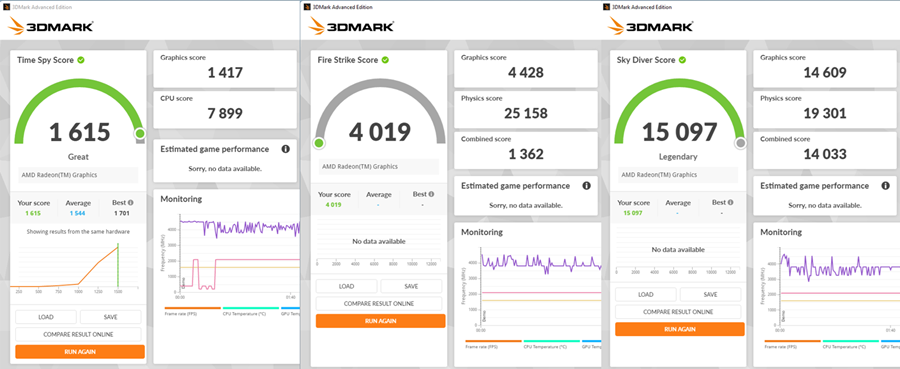The height and width of the screenshot is (369, 900).
Task: Click the 3DMark logo in the Fire Strike window
Action: (351, 26)
